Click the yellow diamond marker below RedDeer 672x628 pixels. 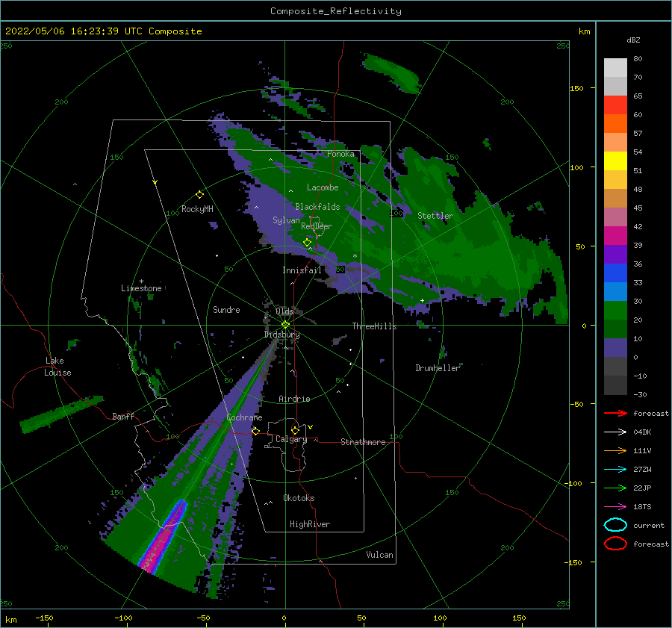coord(307,243)
